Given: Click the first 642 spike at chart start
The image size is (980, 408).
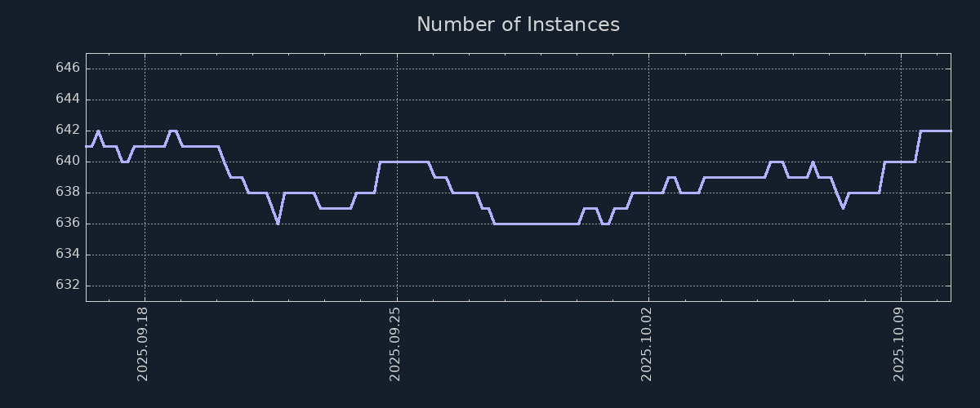Looking at the screenshot, I should coord(98,131).
